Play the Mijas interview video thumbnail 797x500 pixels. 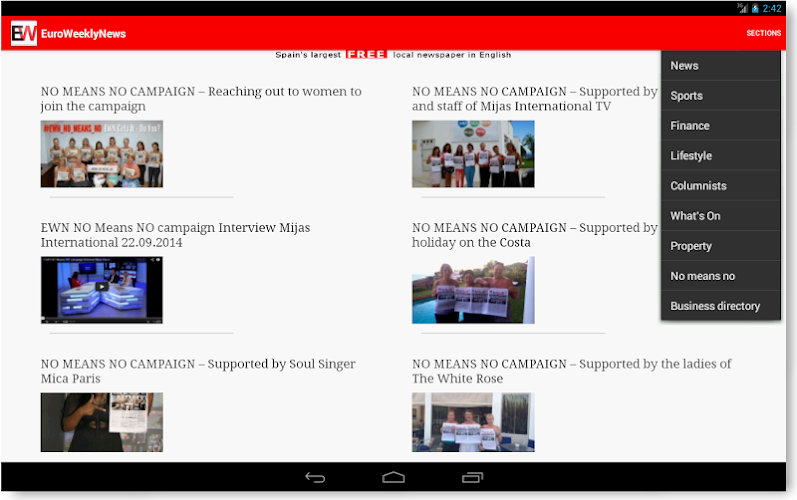[x=102, y=290]
